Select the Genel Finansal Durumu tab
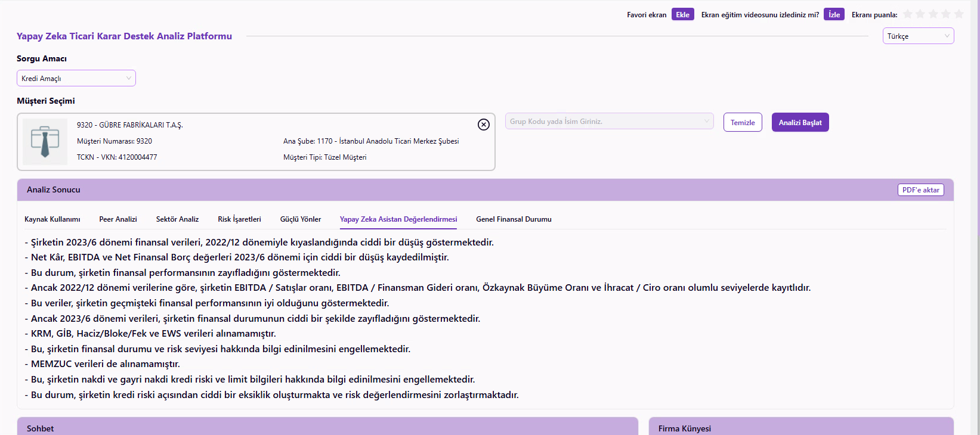Viewport: 980px width, 435px height. [x=514, y=219]
